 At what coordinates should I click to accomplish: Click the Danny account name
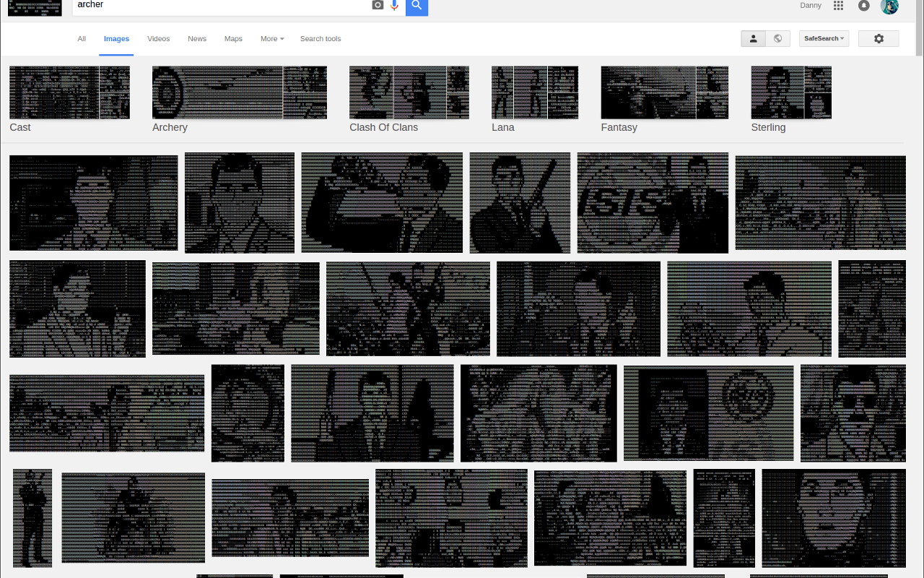point(811,5)
